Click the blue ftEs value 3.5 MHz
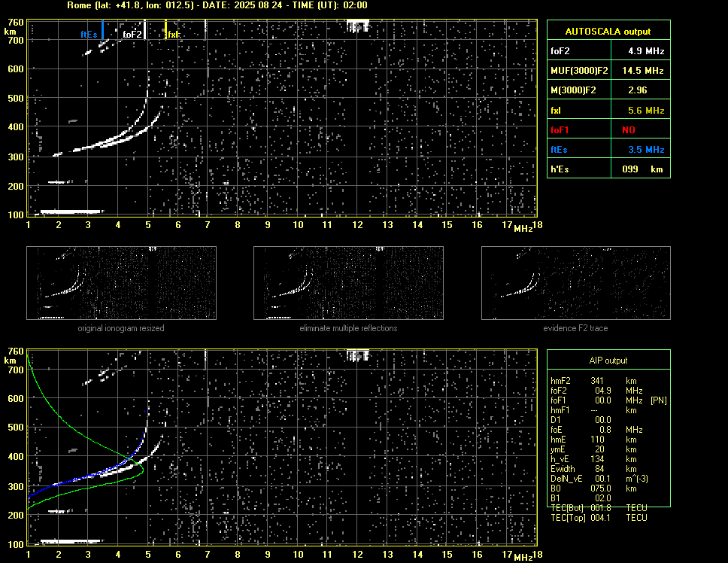The height and width of the screenshot is (563, 728). (x=646, y=150)
